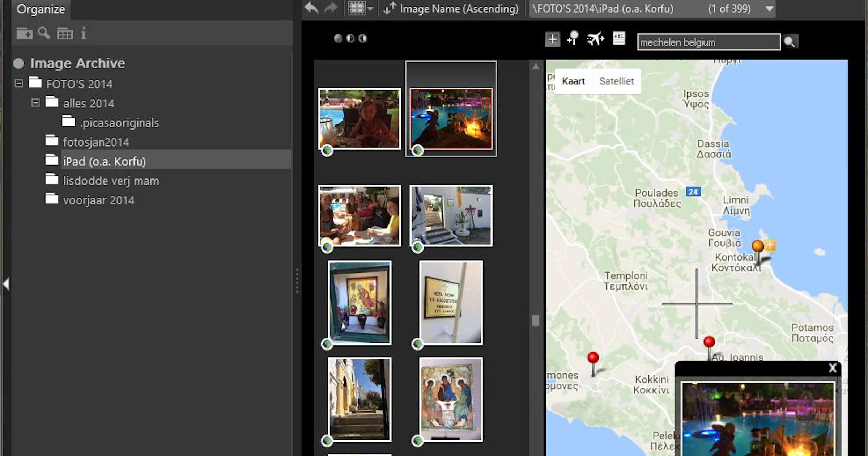This screenshot has width=868, height=456.
Task: Select the fotosjan2014 folder
Action: click(x=96, y=142)
